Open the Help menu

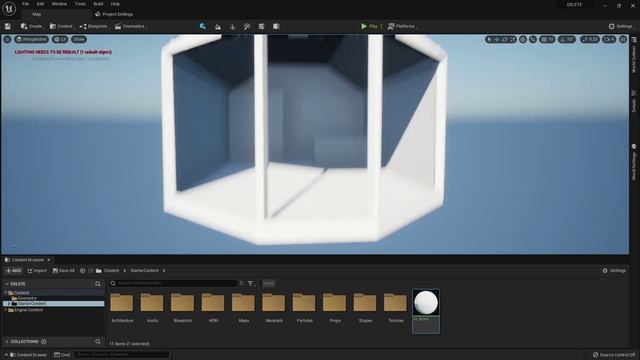click(x=116, y=4)
